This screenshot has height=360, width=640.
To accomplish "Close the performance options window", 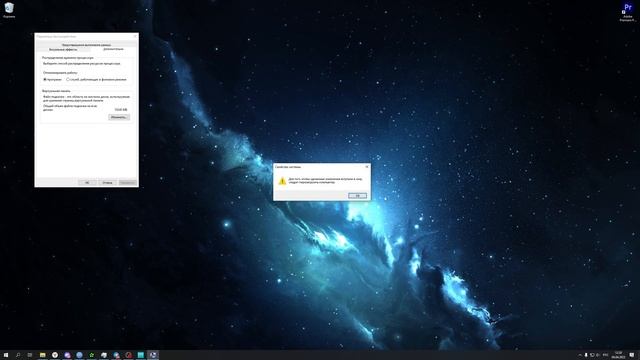I will click(135, 36).
